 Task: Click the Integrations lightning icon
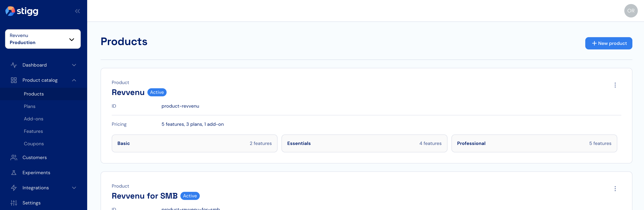[14, 188]
